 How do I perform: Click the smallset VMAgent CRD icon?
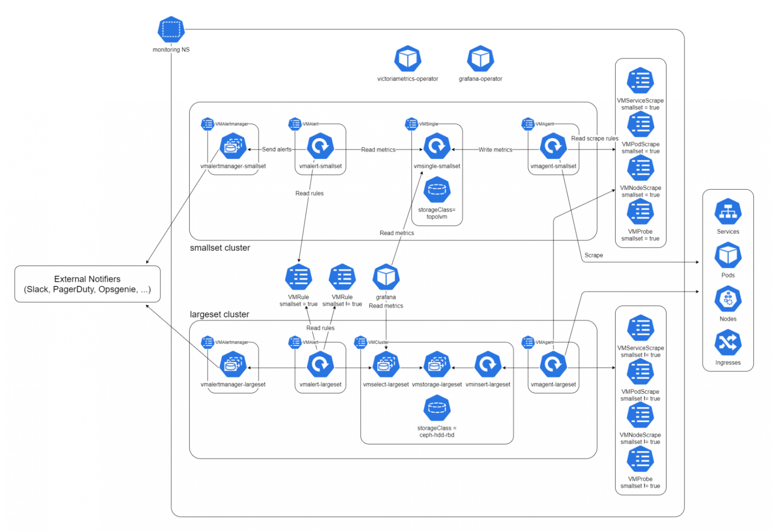pyautogui.click(x=528, y=124)
